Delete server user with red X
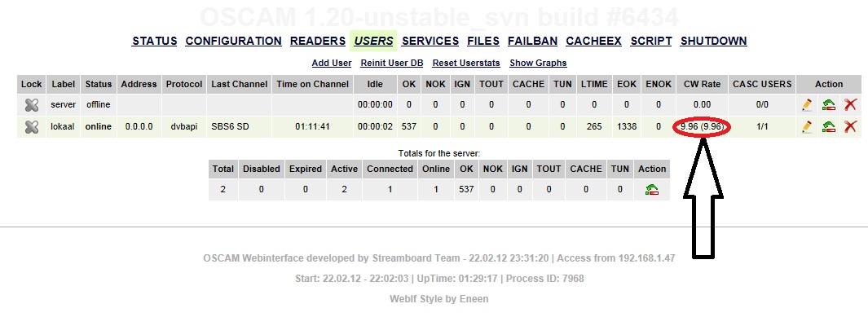The width and height of the screenshot is (868, 317). click(850, 104)
